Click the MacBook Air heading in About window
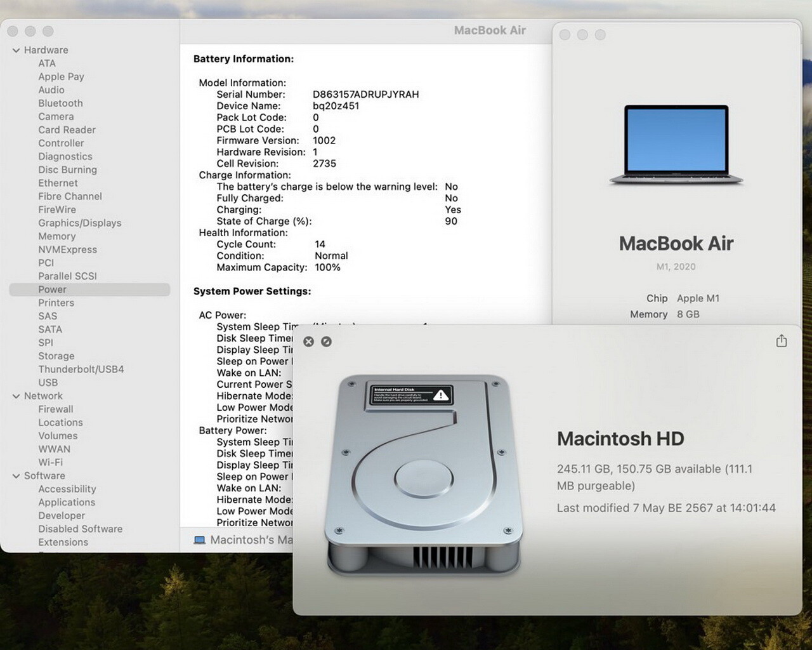Viewport: 812px width, 650px height. (x=676, y=244)
